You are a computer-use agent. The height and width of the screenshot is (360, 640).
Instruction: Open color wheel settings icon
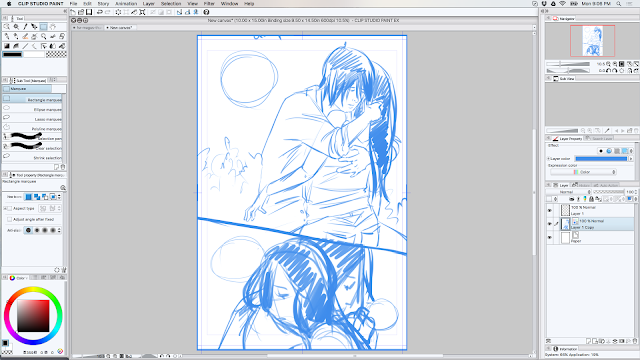point(60,351)
